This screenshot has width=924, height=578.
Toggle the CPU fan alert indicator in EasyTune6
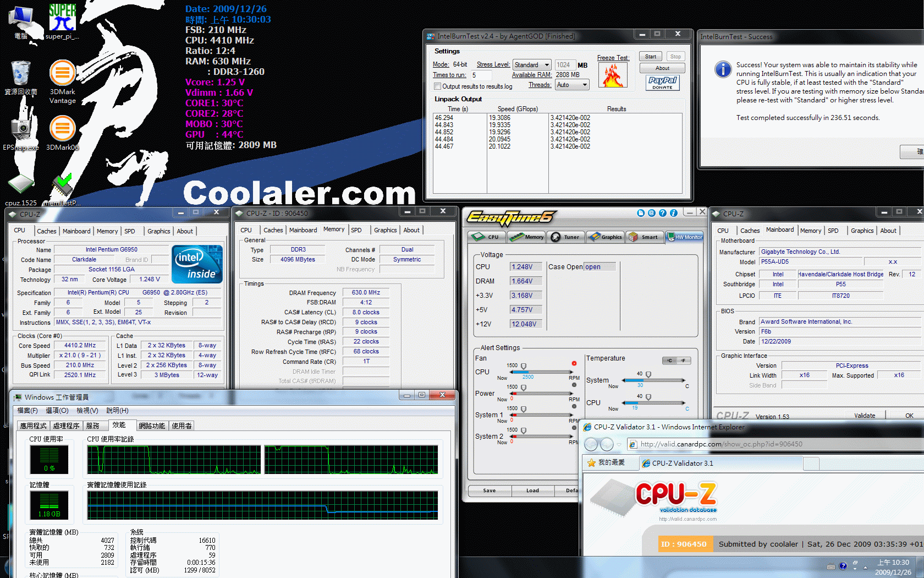pos(574,363)
